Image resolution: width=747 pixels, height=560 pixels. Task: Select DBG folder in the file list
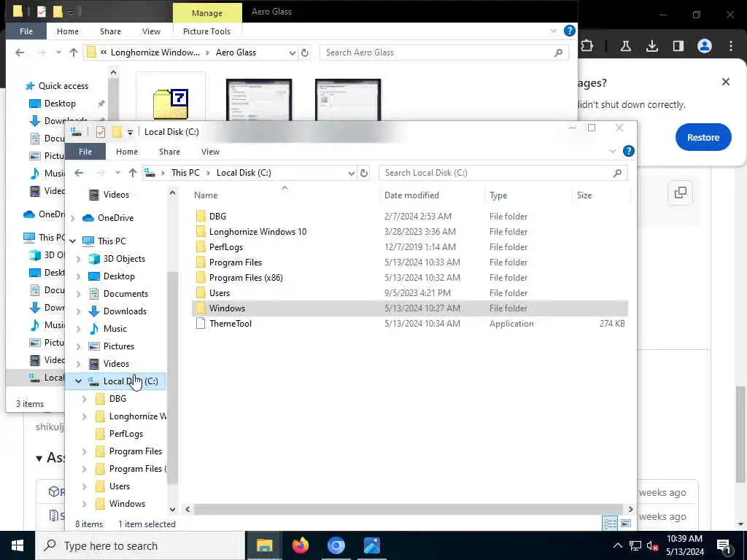pos(410,217)
